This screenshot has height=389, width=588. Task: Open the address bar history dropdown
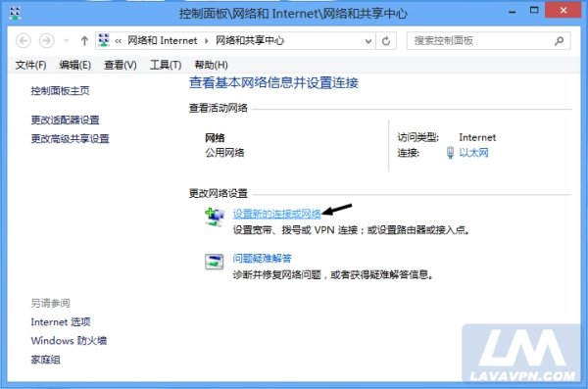click(368, 41)
